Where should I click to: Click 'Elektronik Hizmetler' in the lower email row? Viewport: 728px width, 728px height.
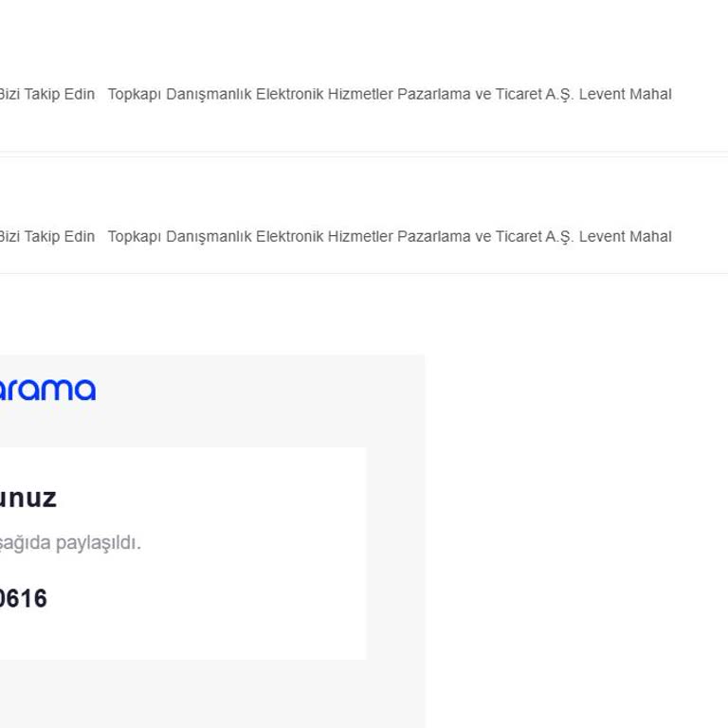(x=324, y=236)
